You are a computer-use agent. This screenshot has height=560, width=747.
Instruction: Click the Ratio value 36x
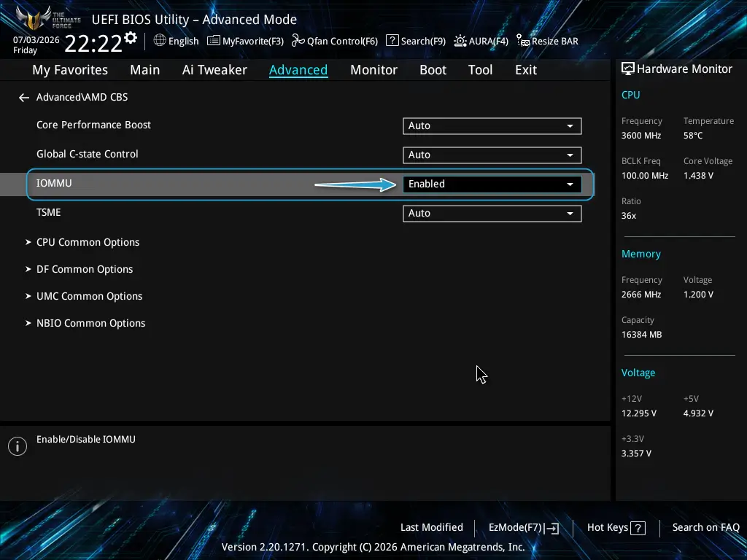point(628,216)
